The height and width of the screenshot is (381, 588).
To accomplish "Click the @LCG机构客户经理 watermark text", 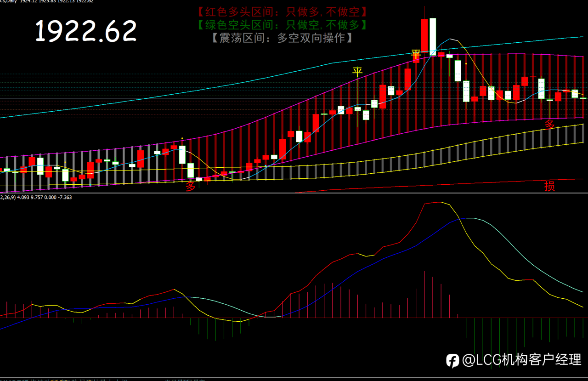I will pyautogui.click(x=522, y=360).
